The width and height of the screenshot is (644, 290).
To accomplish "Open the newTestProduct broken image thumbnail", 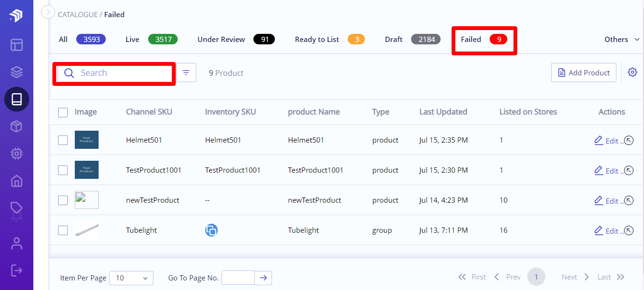I will [x=87, y=200].
